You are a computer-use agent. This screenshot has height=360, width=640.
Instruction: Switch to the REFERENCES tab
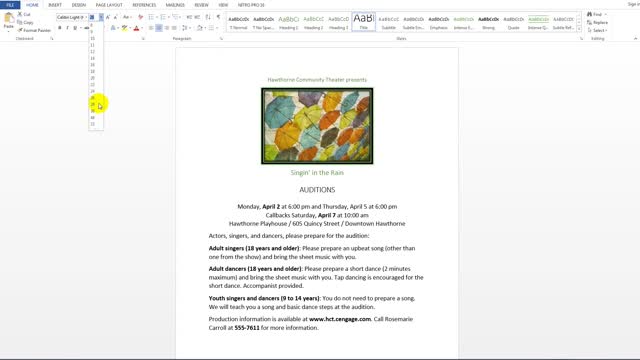tap(144, 5)
